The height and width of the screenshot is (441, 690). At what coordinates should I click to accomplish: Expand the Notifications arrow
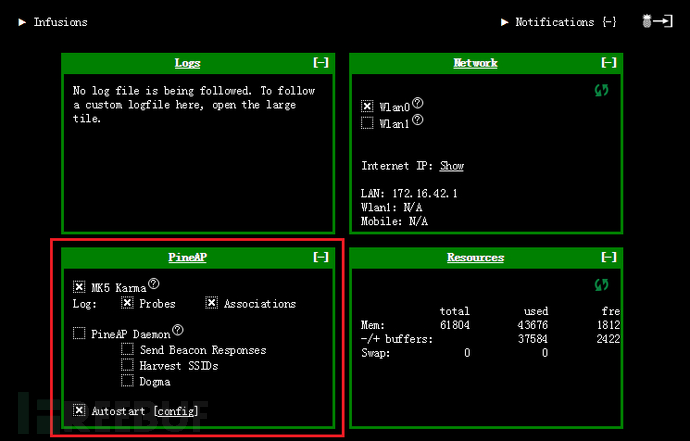(505, 22)
